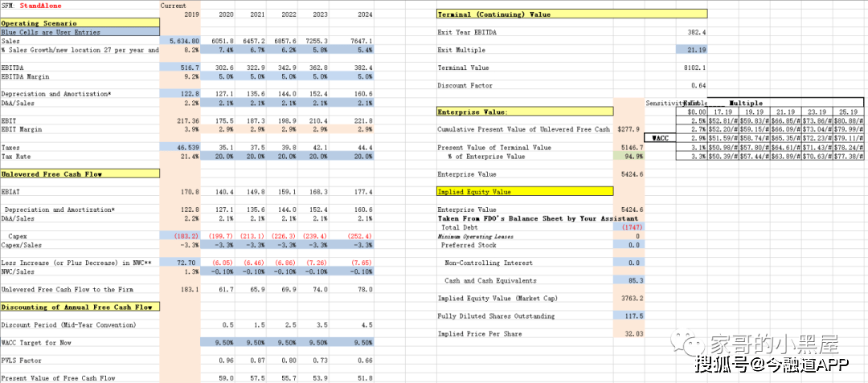Click the 'Multiple' sensitivity table heading

[x=746, y=103]
